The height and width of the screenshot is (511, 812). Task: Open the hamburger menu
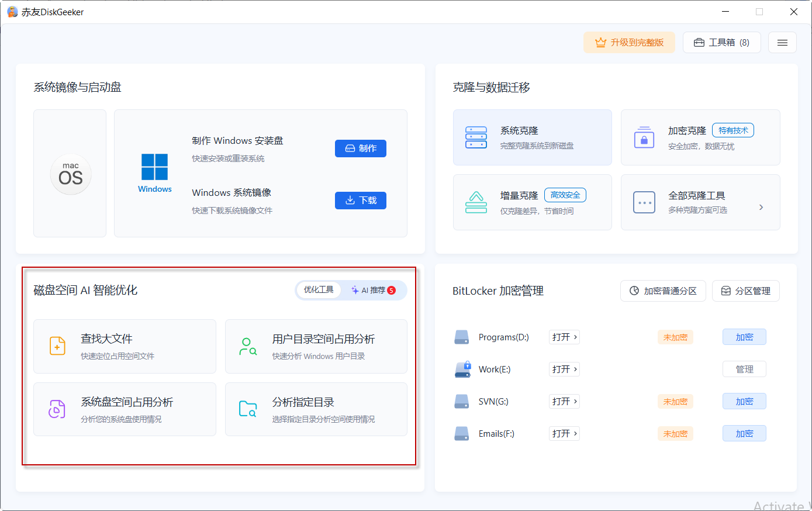coord(782,43)
